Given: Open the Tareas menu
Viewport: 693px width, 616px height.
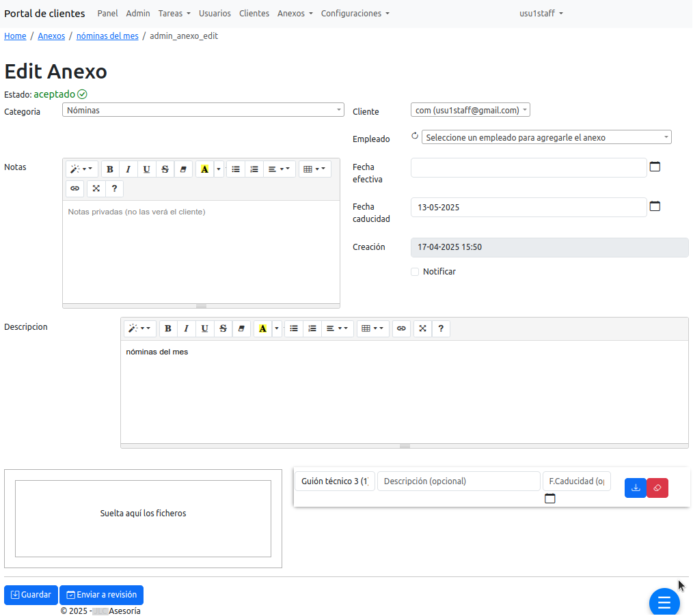Looking at the screenshot, I should pos(174,13).
